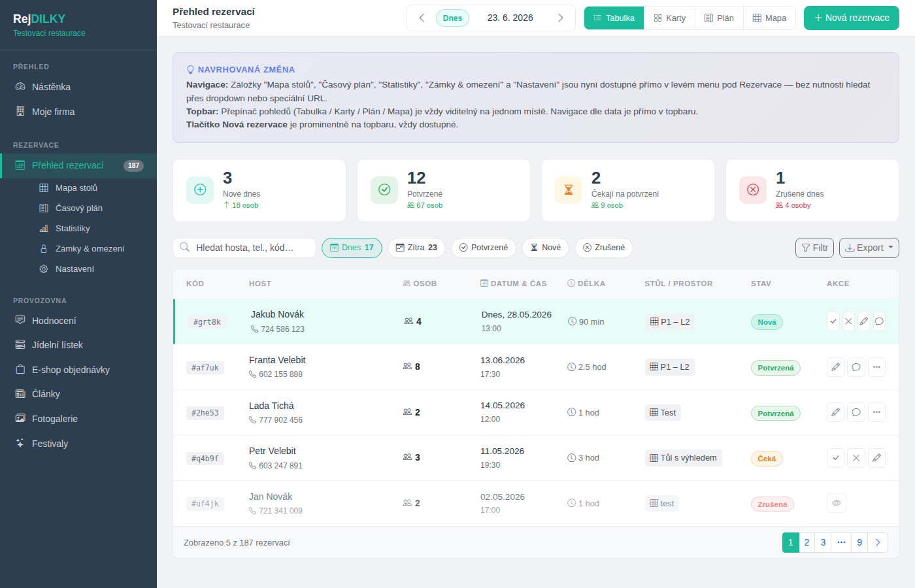This screenshot has height=588, width=915.
Task: Open the Export dropdown
Action: pos(869,248)
